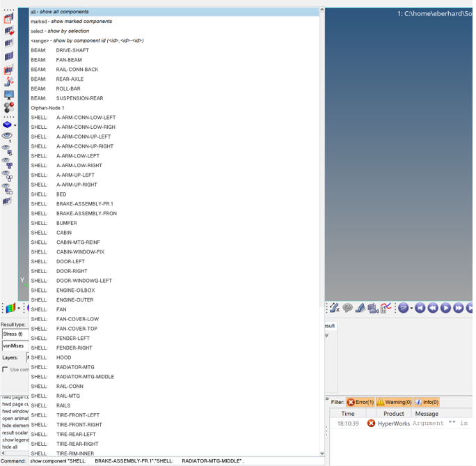Click the monitor display icon in left toolbar

8,95
